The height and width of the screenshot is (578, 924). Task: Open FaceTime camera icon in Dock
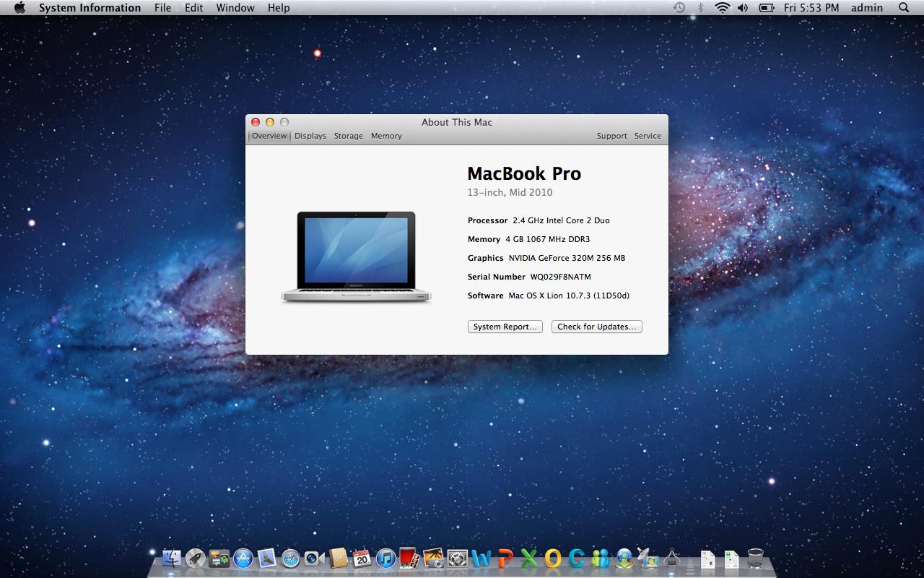tap(314, 558)
